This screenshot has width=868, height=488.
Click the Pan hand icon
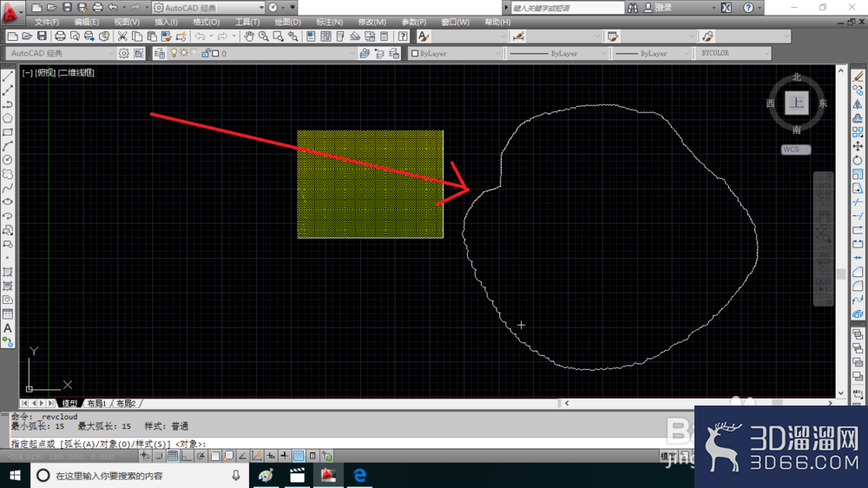tap(249, 36)
